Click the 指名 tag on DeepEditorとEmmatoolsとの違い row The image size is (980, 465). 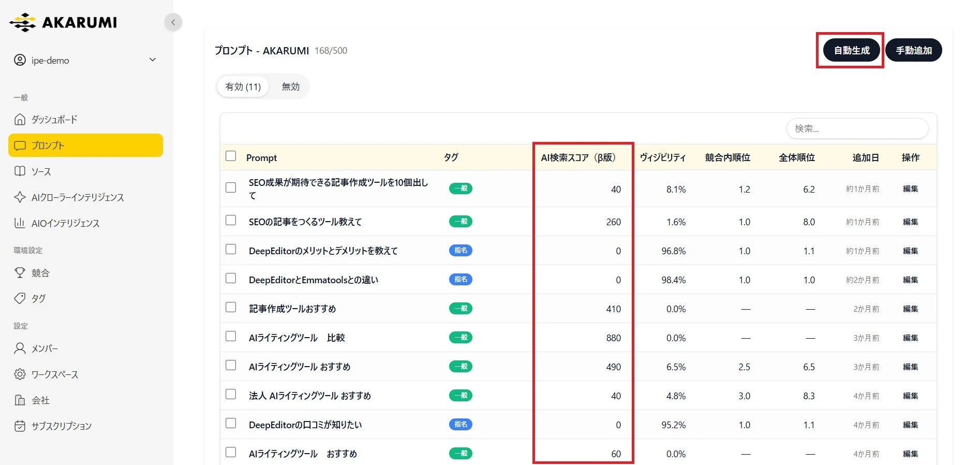461,280
